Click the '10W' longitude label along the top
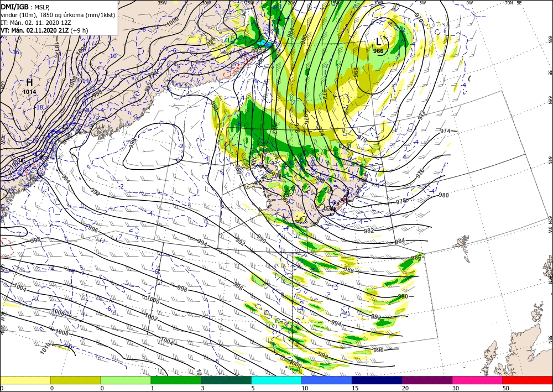Screen dimensions: 553x392 coord(378,3)
